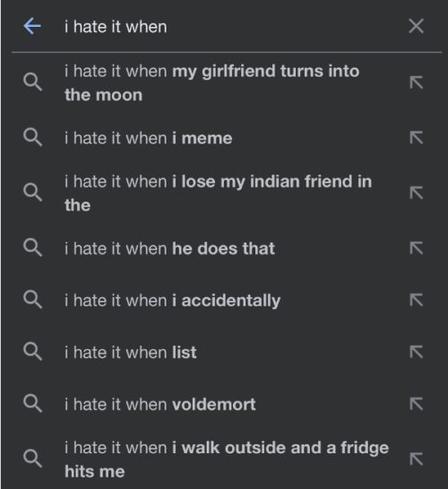Tap the arrow beside the 'voldemort' suggestion
Image resolution: width=448 pixels, height=489 pixels.
pos(417,404)
